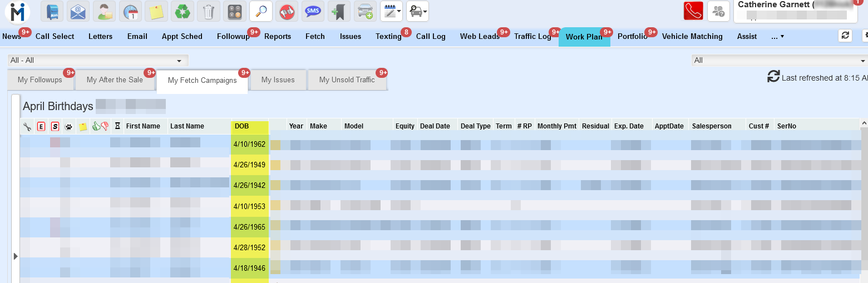Screen dimensions: 868x283
Task: Click the left panel expand arrow
Action: 16,256
